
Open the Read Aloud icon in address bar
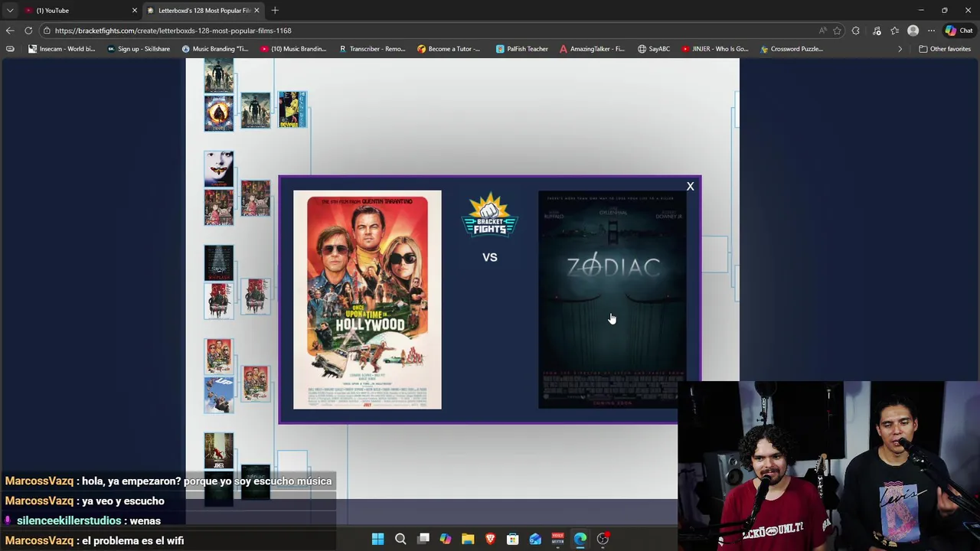tap(823, 31)
